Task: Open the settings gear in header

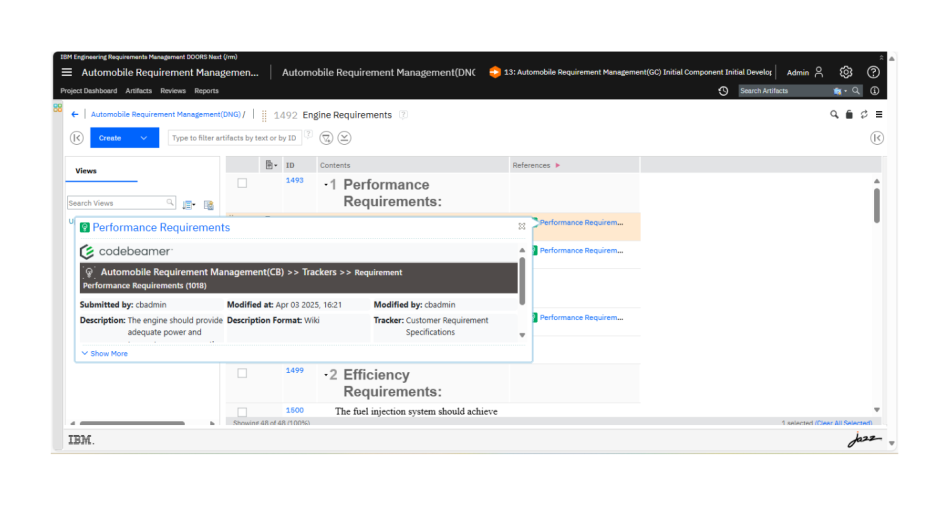Action: [x=846, y=72]
